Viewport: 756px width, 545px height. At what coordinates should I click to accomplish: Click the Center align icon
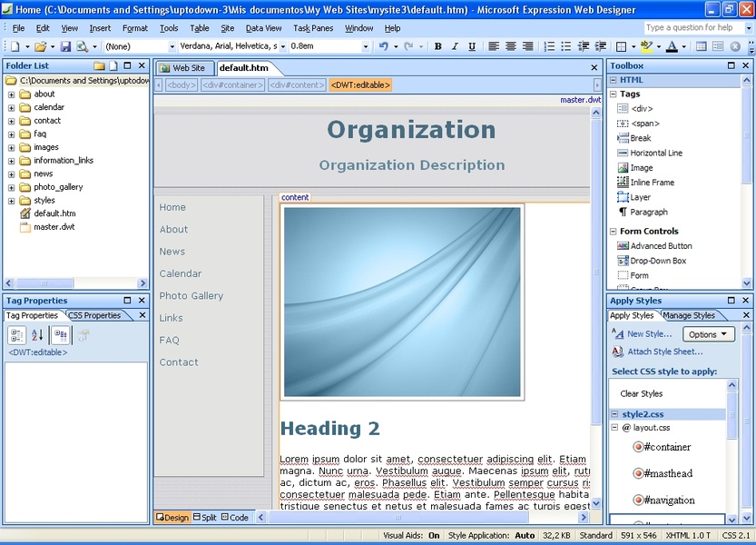[511, 46]
